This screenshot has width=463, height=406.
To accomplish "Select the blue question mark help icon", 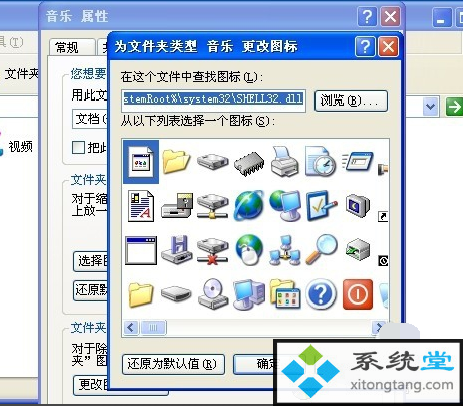I will point(320,294).
